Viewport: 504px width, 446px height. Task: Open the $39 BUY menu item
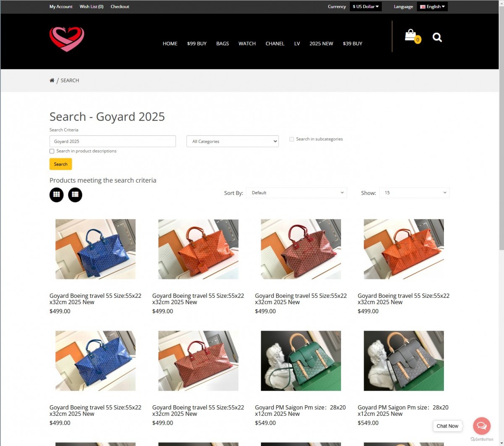352,44
